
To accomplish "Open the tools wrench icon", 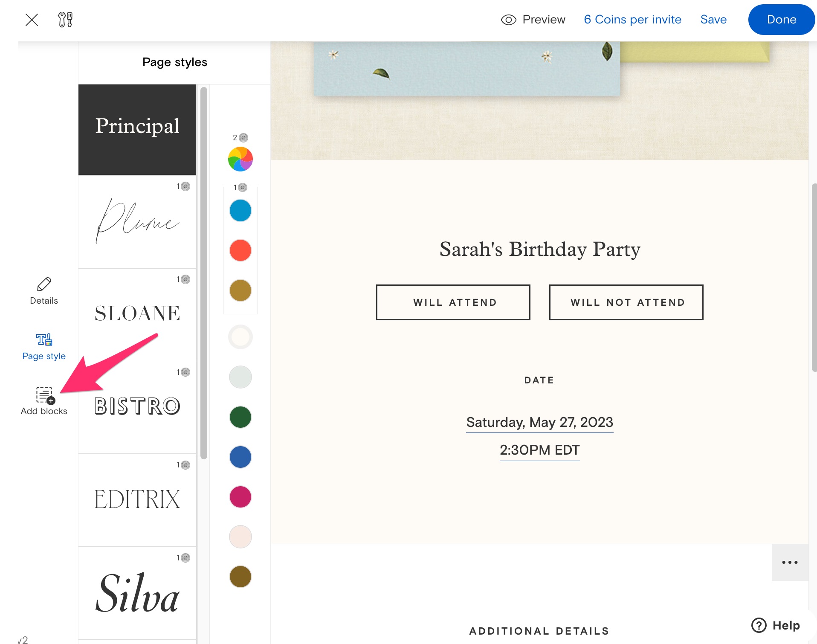I will (65, 20).
